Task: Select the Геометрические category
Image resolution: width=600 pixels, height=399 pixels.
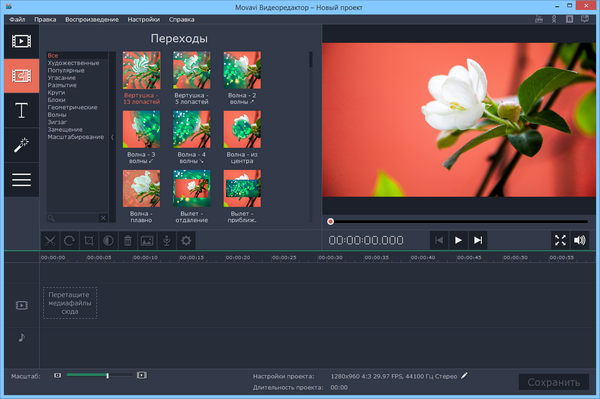Action: click(72, 107)
